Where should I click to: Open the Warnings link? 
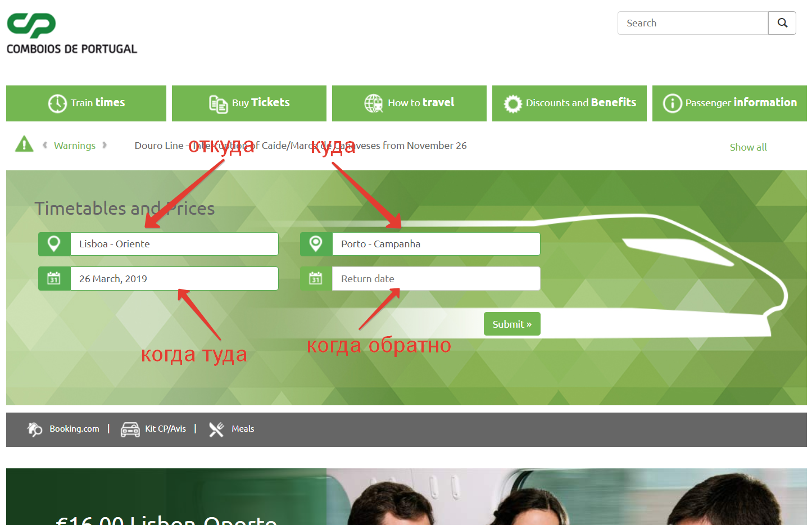(x=75, y=146)
